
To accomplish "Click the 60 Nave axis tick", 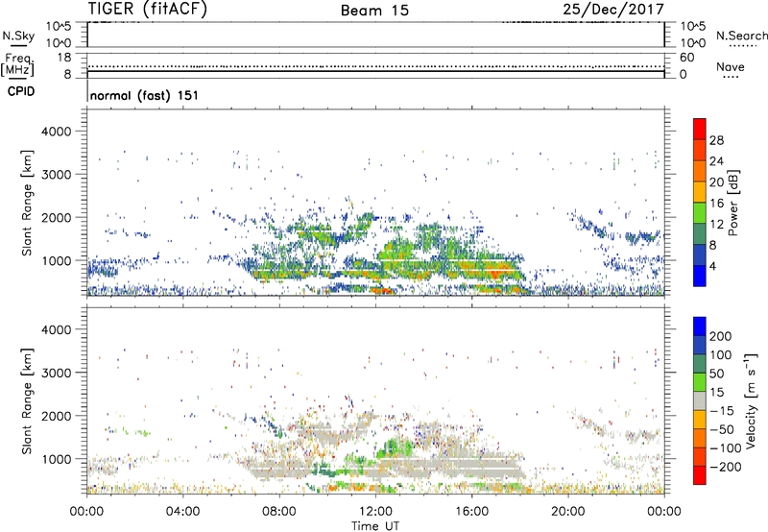I will coord(686,58).
